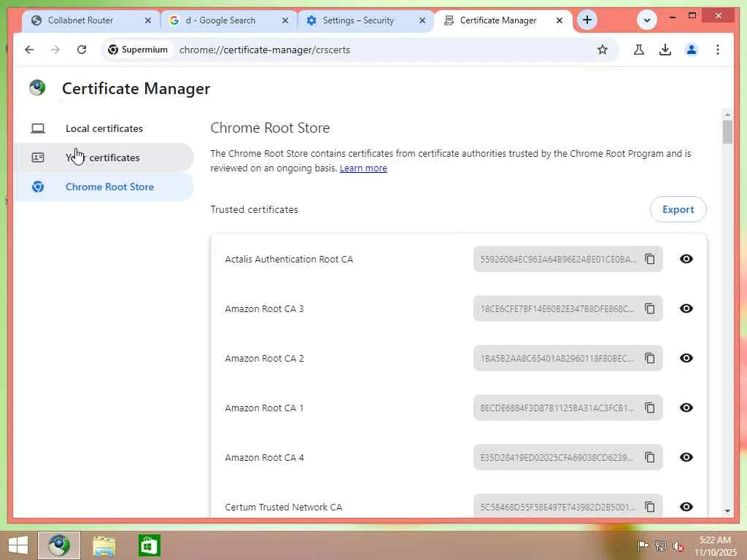Screen dimensions: 747x560
Task: Click the ID card icon for Your certificates
Action: [38, 157]
